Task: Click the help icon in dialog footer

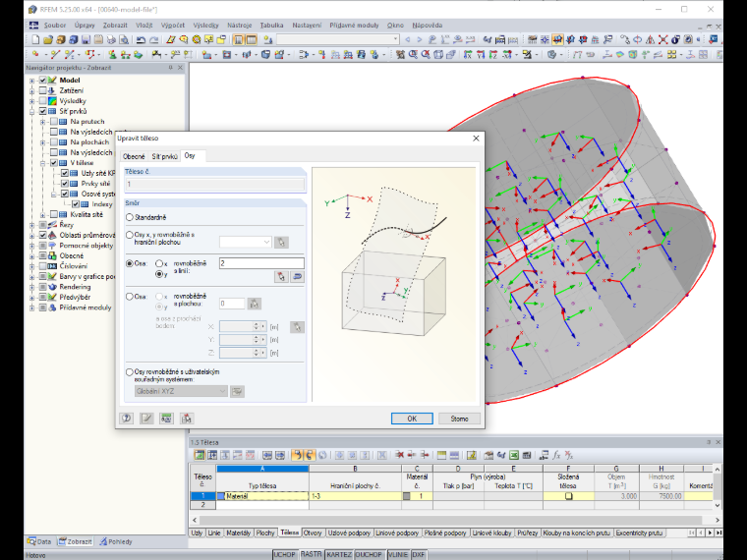Action: tap(126, 419)
